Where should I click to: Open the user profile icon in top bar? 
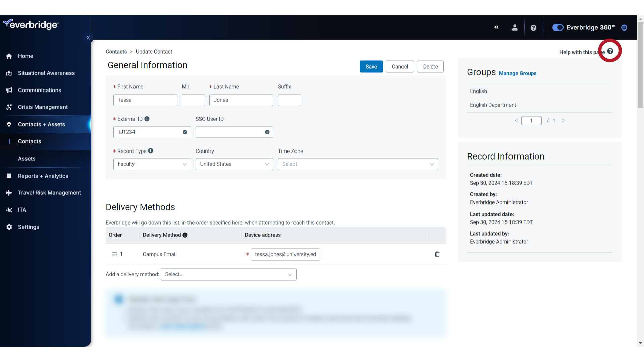(515, 27)
